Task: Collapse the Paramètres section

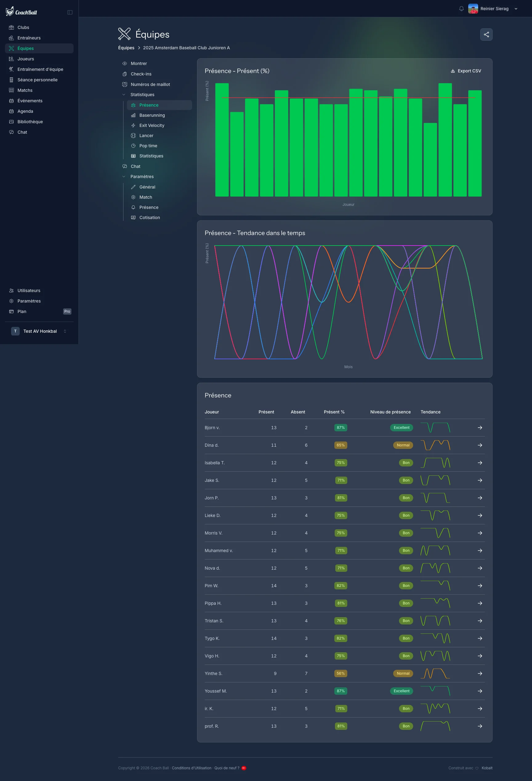Action: point(124,177)
